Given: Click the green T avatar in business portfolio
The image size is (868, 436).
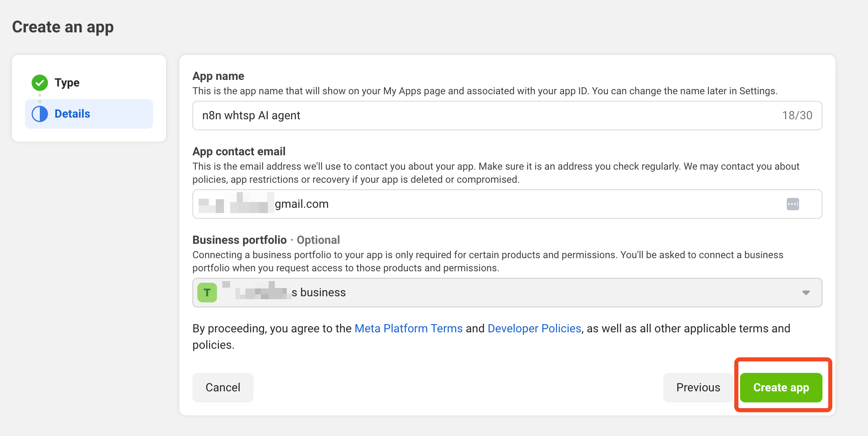Looking at the screenshot, I should point(207,293).
